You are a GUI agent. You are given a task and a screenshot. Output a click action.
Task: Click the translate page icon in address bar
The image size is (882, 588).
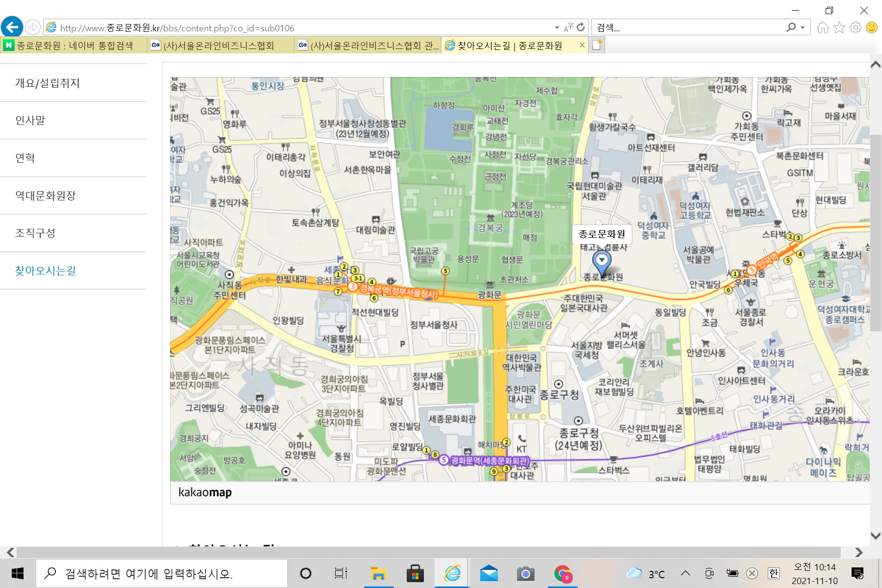pos(568,27)
